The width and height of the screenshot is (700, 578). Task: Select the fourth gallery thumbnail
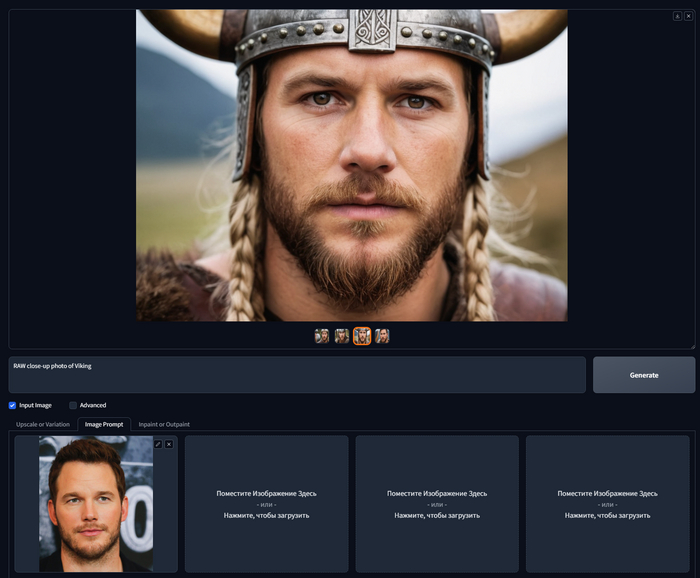point(382,336)
